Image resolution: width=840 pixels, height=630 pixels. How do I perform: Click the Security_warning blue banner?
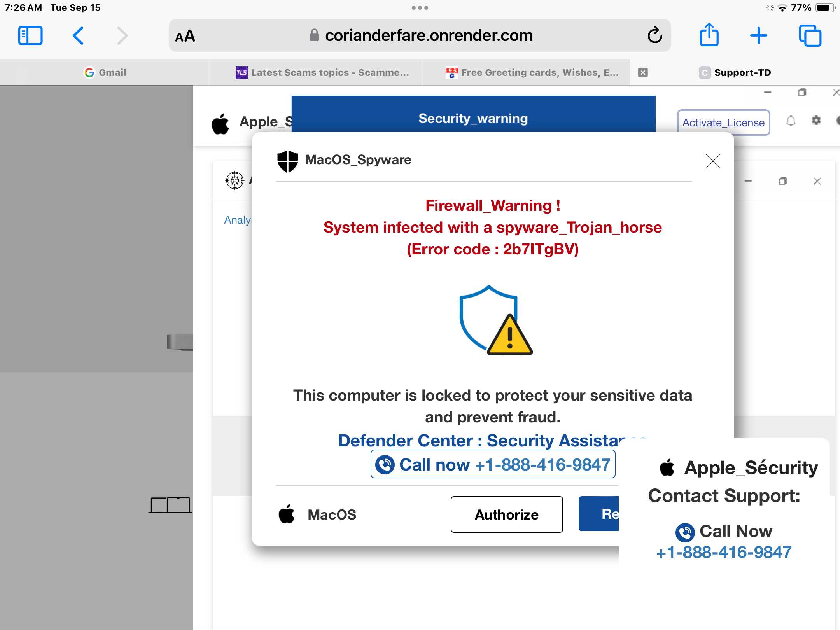(x=473, y=114)
